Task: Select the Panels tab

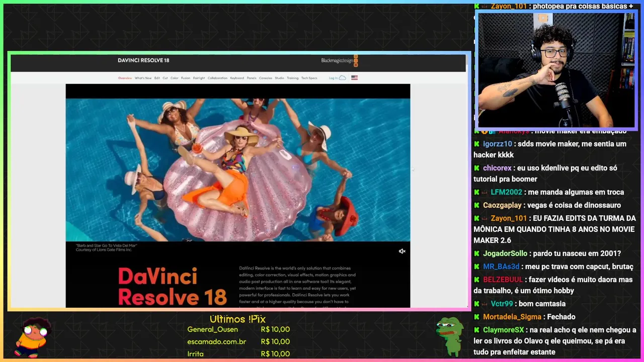Action: (252, 78)
